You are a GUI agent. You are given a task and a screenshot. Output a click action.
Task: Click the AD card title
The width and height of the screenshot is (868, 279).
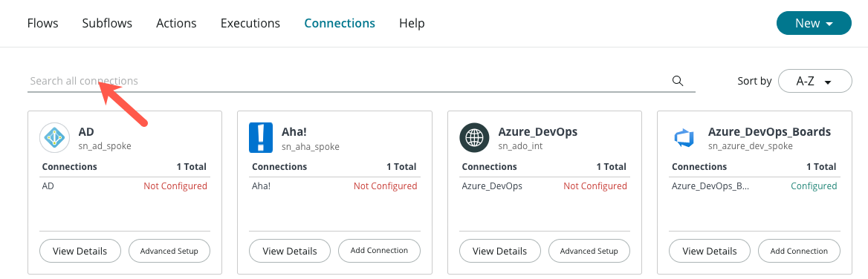click(86, 132)
